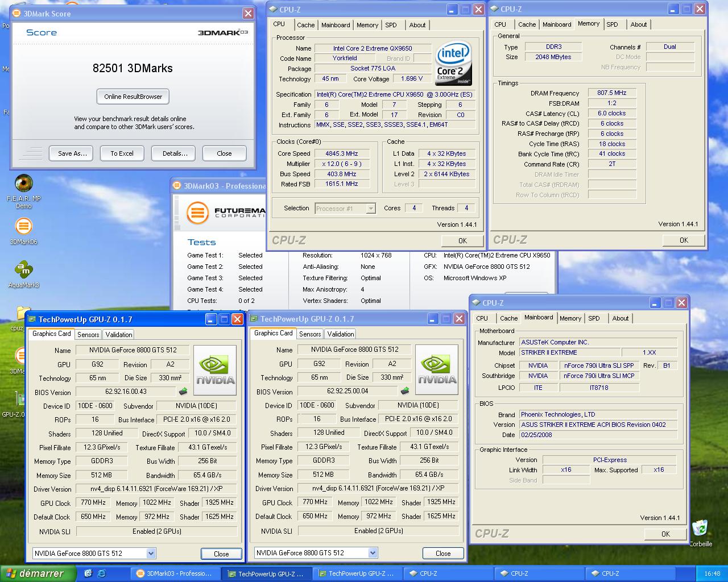Viewport: 728px width, 582px height.
Task: Open the Sensors tab in the right GPU-Z window
Action: [310, 334]
